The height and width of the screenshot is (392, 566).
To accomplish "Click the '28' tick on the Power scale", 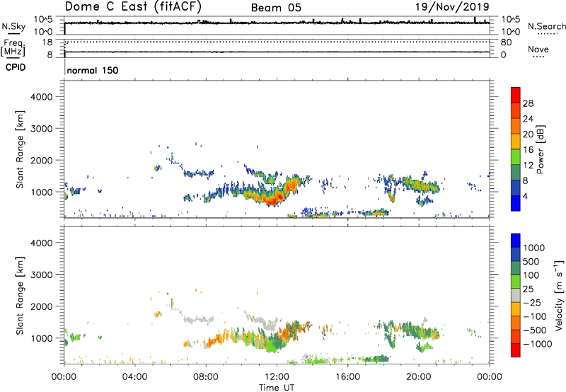I will coord(528,103).
